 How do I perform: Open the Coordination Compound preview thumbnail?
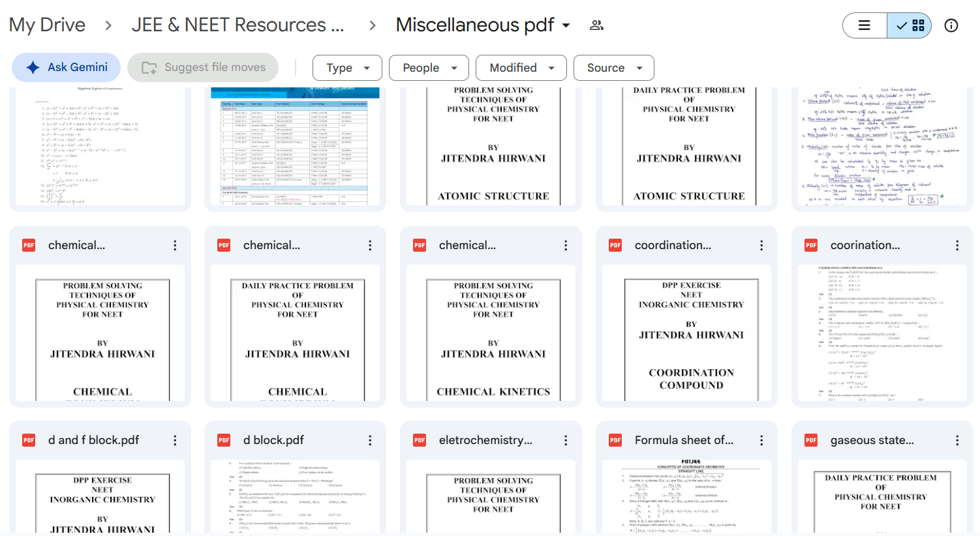pyautogui.click(x=686, y=333)
